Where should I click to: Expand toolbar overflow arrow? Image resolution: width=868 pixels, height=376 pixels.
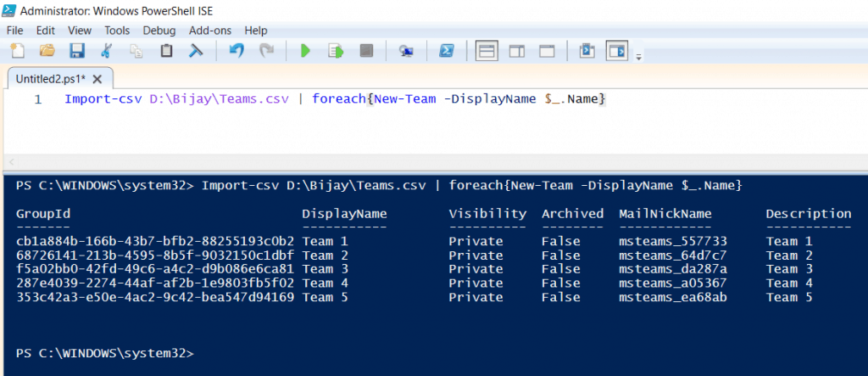tap(638, 57)
